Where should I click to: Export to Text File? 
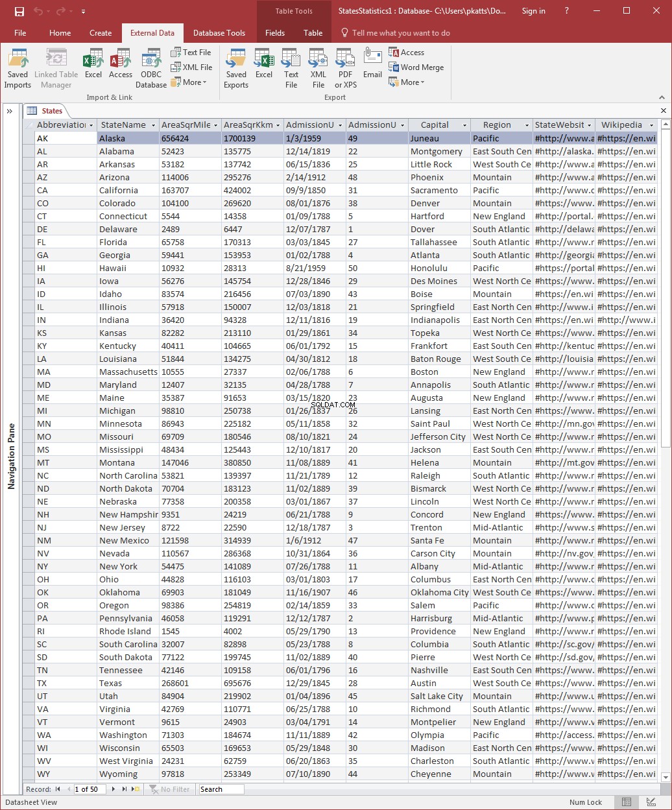coord(291,68)
